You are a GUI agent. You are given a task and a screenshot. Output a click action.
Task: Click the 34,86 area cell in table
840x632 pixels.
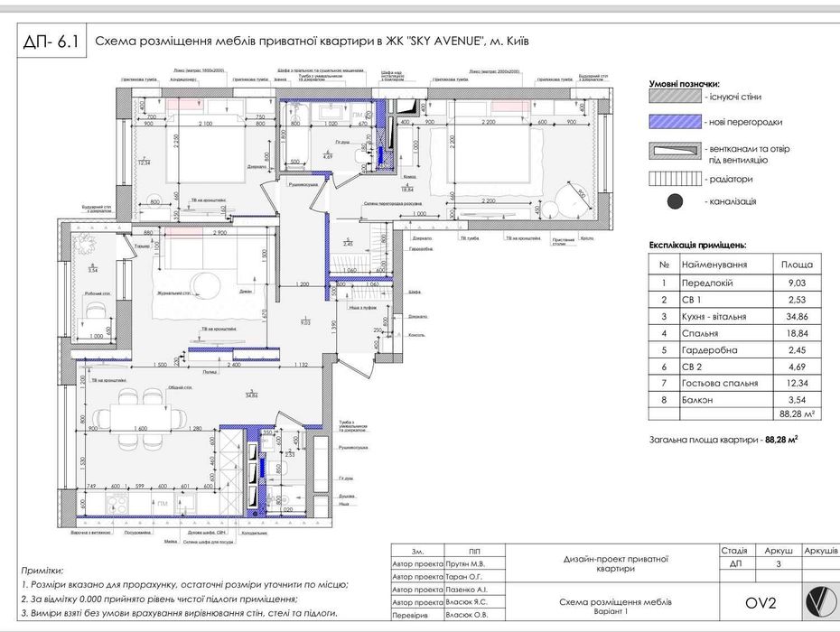click(x=797, y=317)
